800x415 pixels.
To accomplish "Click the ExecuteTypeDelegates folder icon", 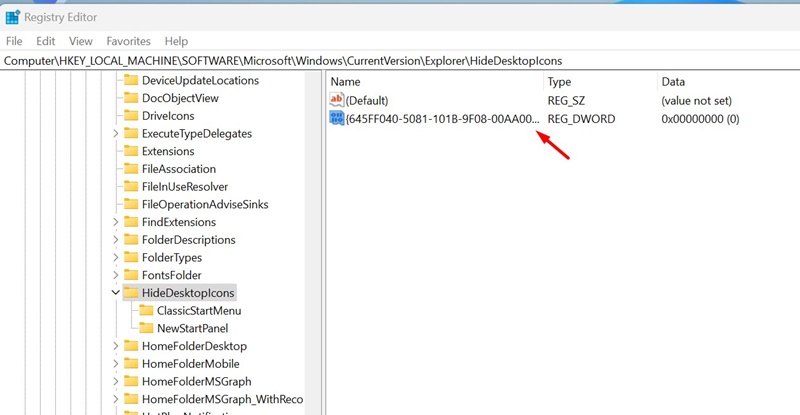I will [x=131, y=133].
